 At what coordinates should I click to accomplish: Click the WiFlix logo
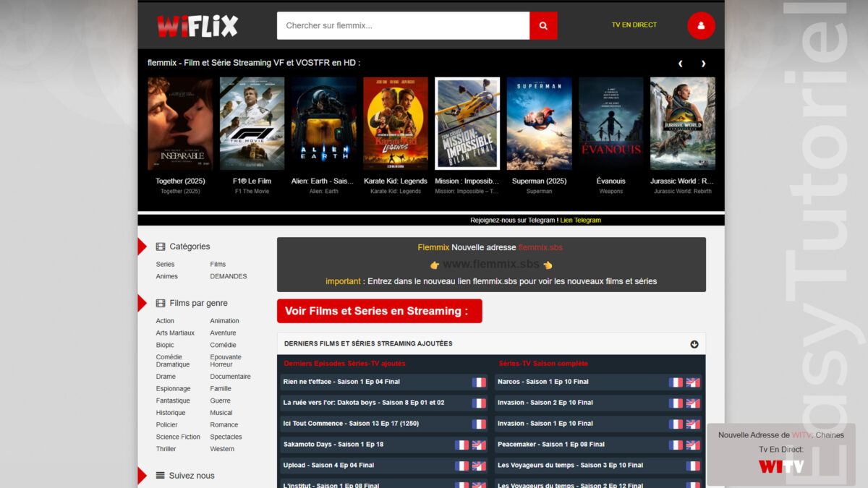[x=197, y=26]
